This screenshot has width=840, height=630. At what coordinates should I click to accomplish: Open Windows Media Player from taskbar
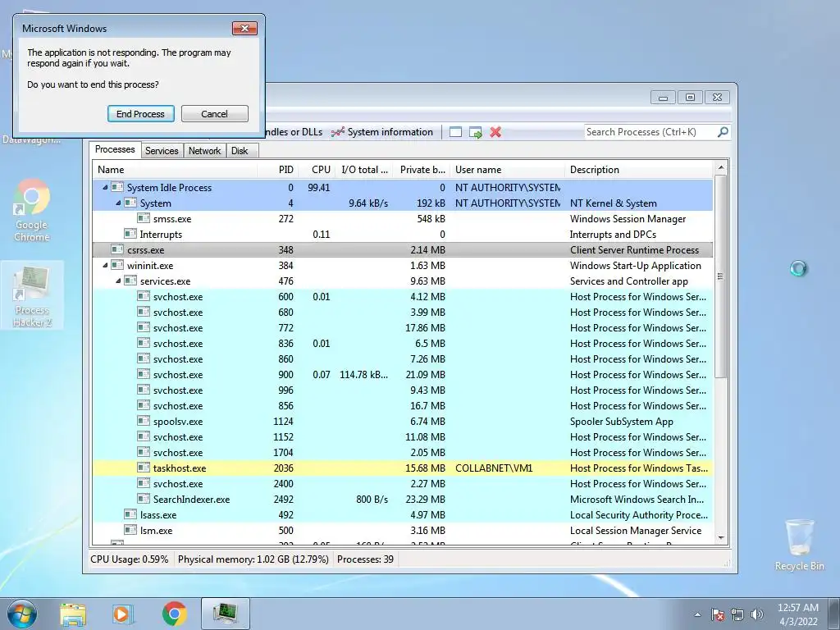pos(123,614)
